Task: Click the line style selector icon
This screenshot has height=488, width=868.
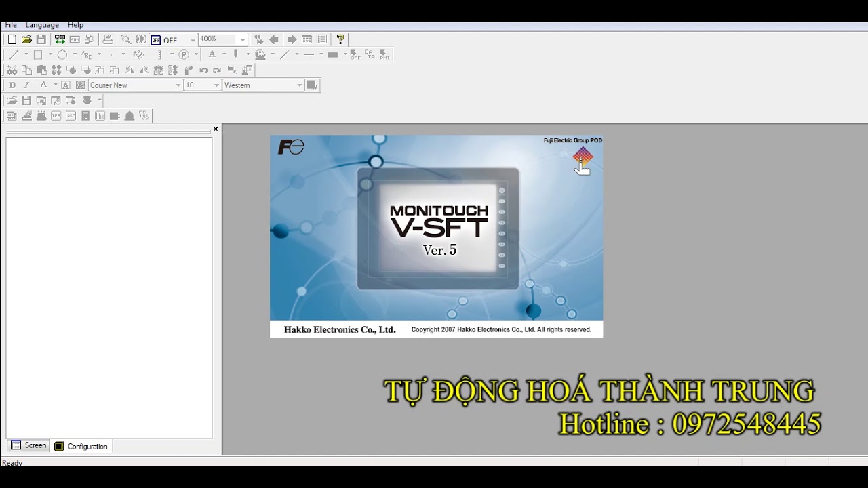Action: point(309,54)
